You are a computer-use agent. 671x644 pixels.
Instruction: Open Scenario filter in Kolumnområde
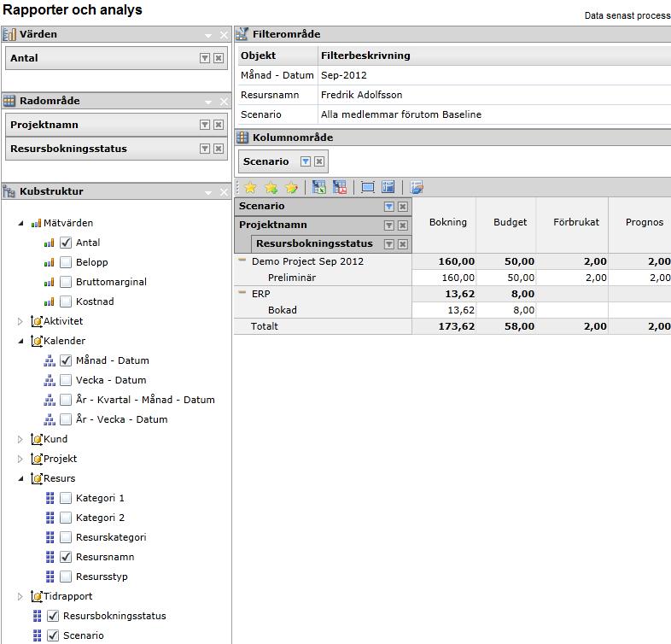306,161
